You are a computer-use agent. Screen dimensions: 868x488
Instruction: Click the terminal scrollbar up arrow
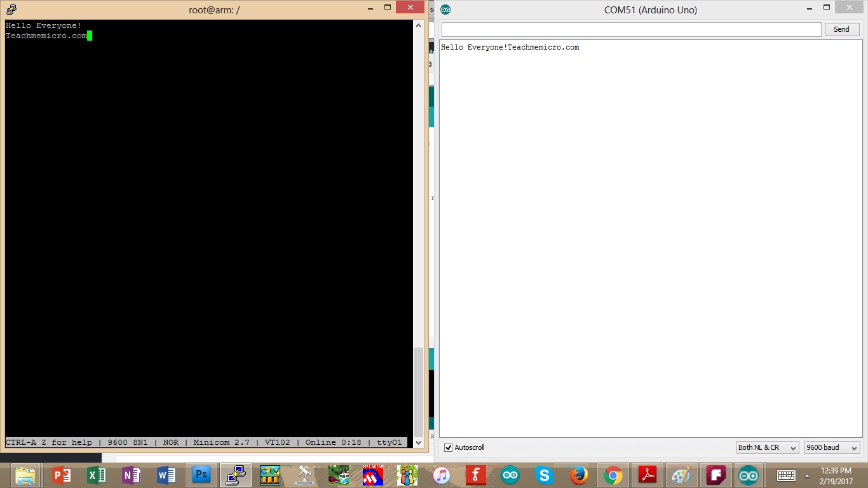(x=418, y=25)
